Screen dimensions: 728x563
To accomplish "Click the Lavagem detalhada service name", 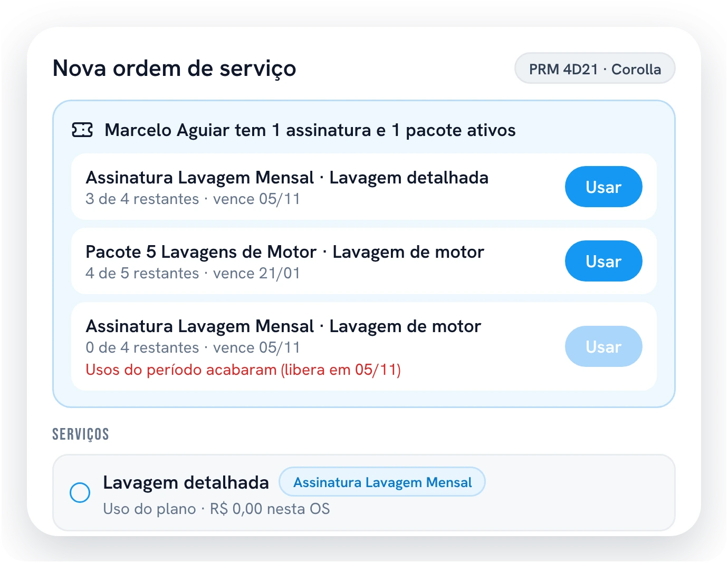I will 186,482.
